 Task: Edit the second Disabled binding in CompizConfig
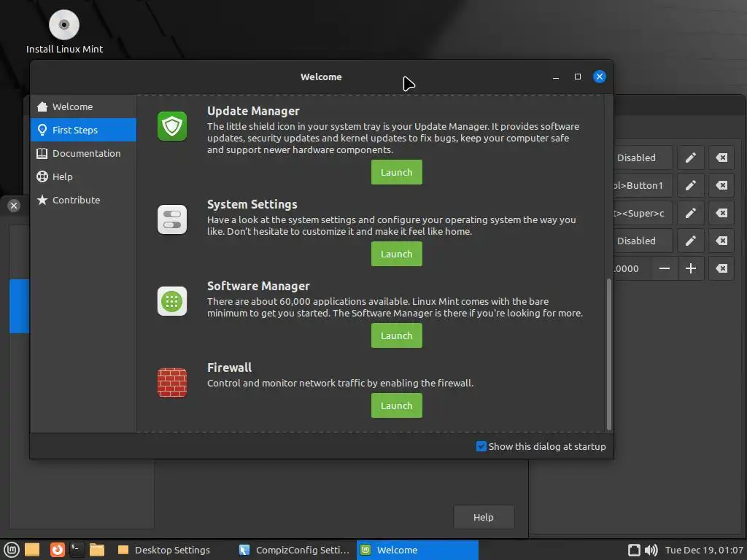[690, 241]
